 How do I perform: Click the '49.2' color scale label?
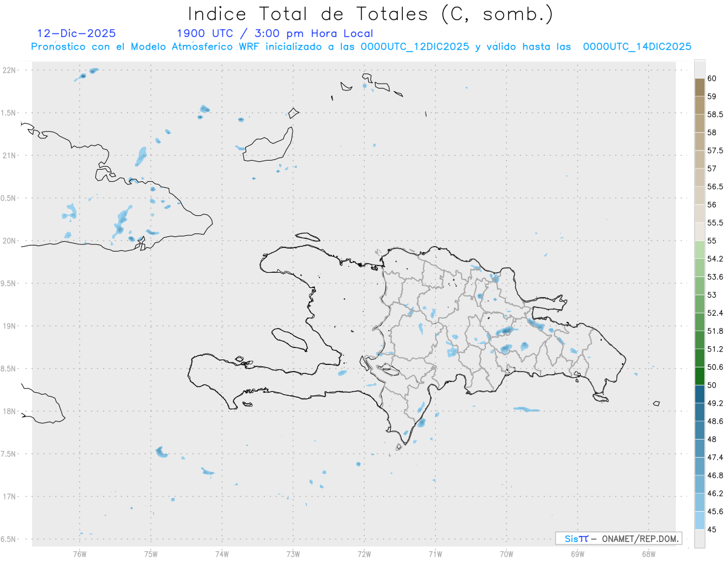click(x=715, y=403)
